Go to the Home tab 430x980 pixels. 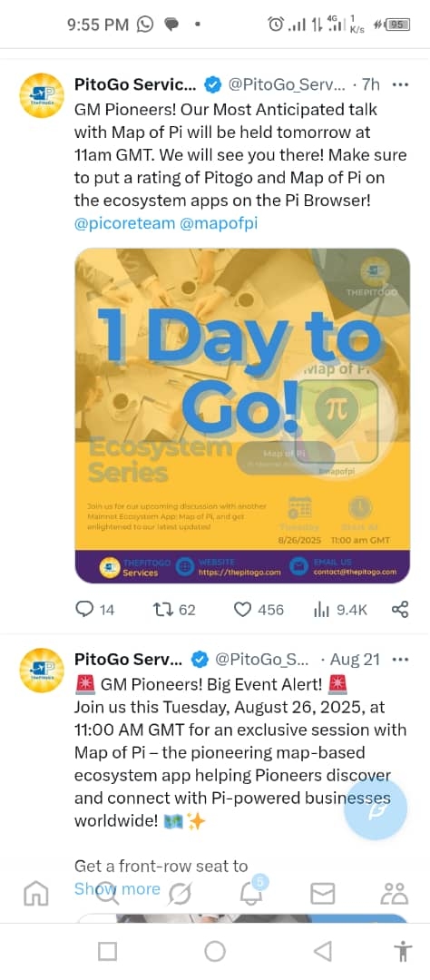[35, 894]
